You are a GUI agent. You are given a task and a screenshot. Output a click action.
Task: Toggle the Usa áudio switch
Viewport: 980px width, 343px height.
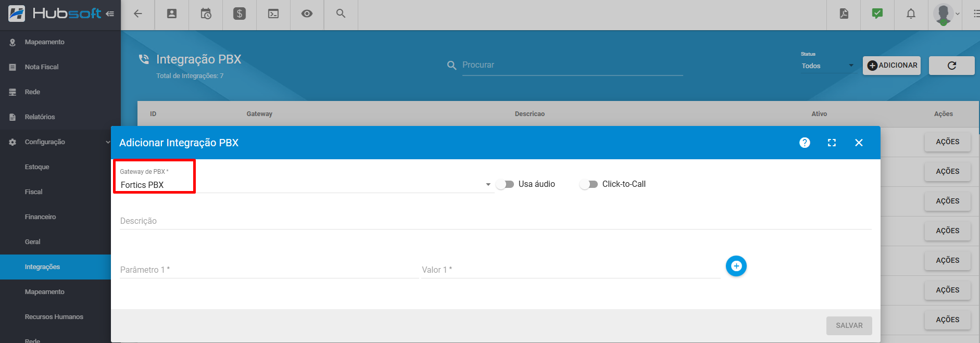click(x=505, y=184)
